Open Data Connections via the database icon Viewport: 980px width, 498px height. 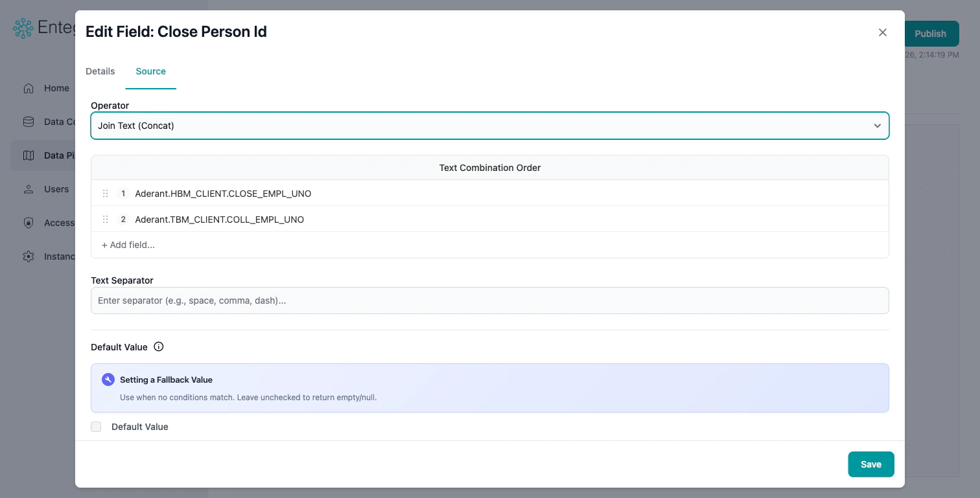(29, 122)
